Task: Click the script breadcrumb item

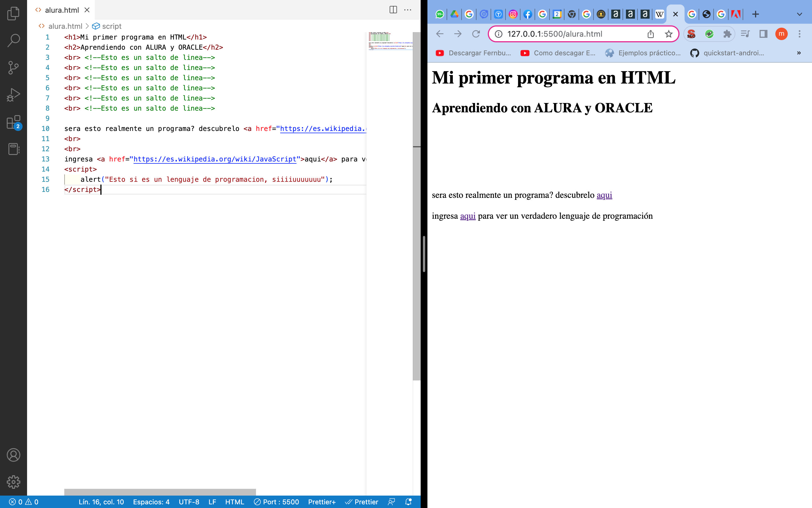Action: pyautogui.click(x=111, y=26)
